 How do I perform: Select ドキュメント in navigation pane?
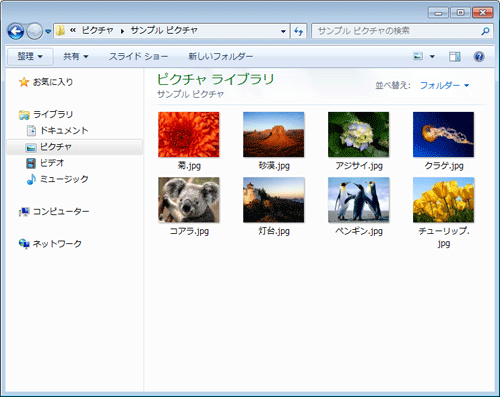coord(64,131)
